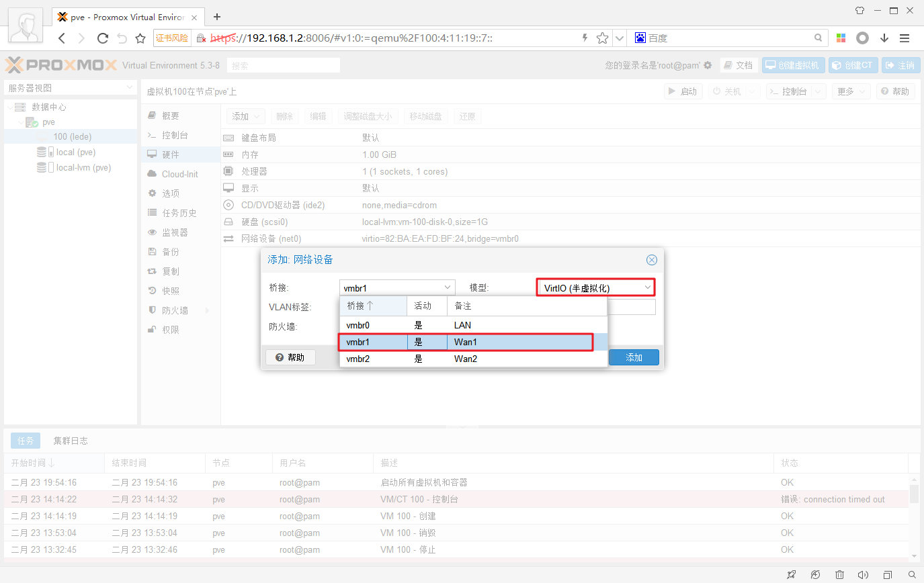Screen dimensions: 924x583
Task: Open user settings gear next to root@pam
Action: tap(708, 65)
